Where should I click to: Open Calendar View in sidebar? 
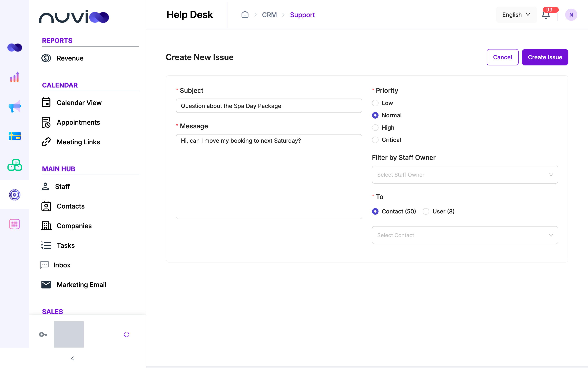(79, 103)
